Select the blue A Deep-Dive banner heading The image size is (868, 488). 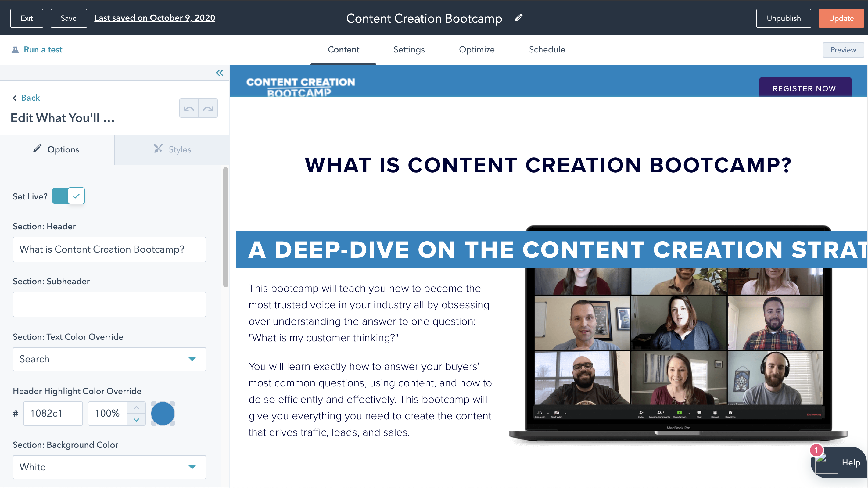click(x=552, y=250)
